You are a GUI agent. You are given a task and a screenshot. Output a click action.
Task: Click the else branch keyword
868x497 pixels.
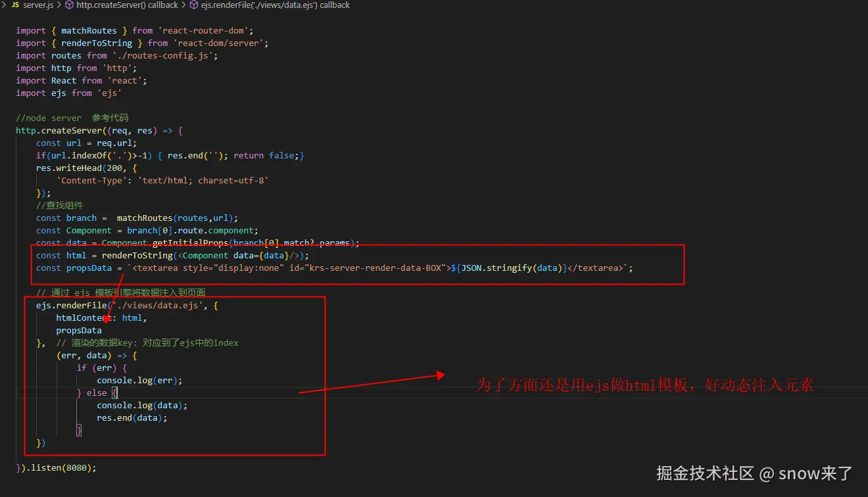click(97, 393)
